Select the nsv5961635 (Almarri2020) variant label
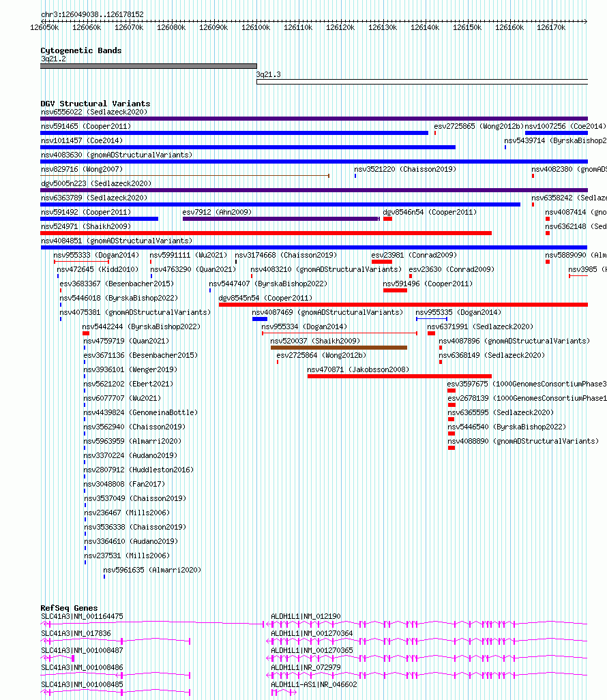This screenshot has width=607, height=700. (152, 570)
